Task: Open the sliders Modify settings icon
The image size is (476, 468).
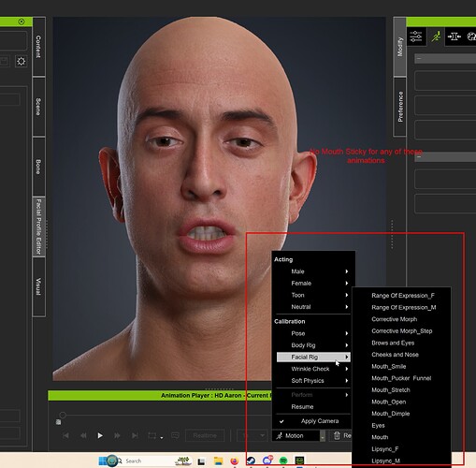Action: tap(416, 37)
